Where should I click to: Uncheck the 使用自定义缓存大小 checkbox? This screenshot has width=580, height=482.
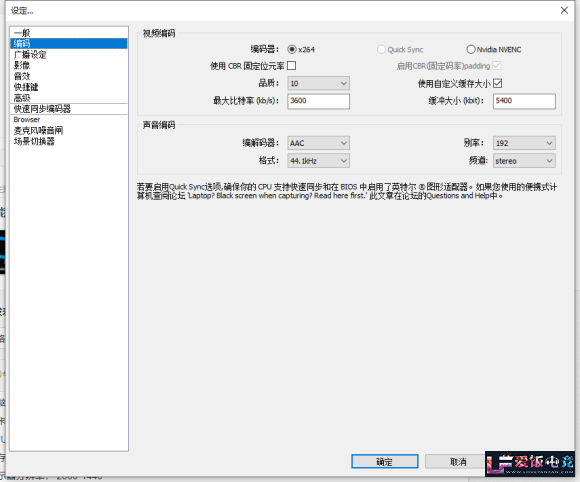coord(498,84)
